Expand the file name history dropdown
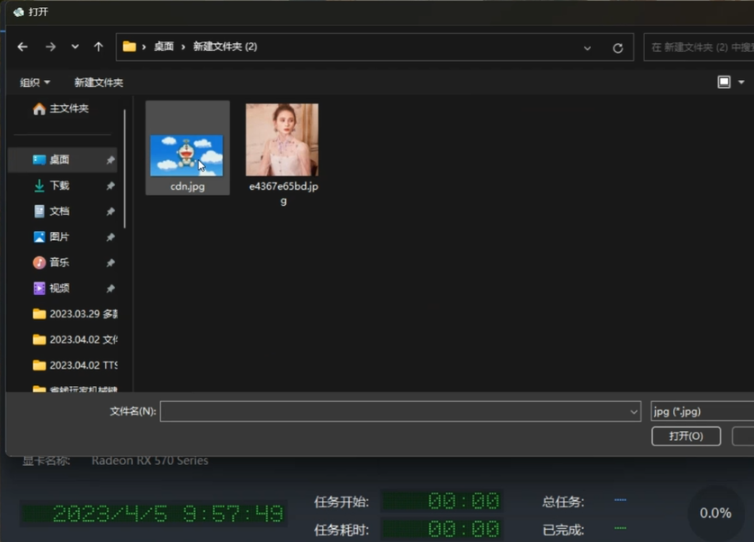The height and width of the screenshot is (542, 754). 634,411
